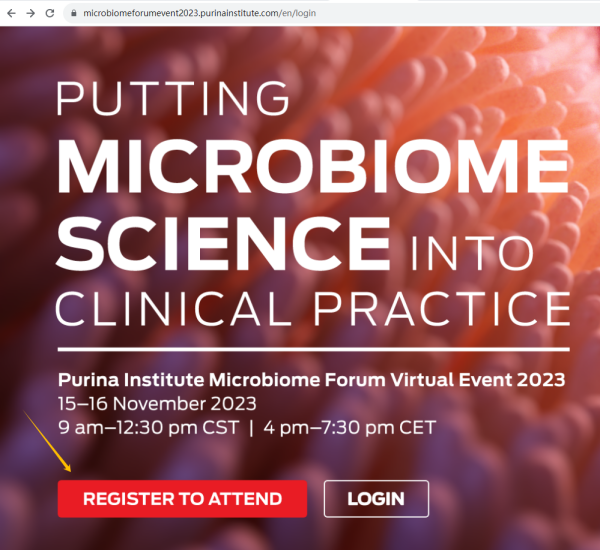Click the CLINICAL PRACTICE heading line
Viewport: 600px width, 550px height.
point(313,308)
